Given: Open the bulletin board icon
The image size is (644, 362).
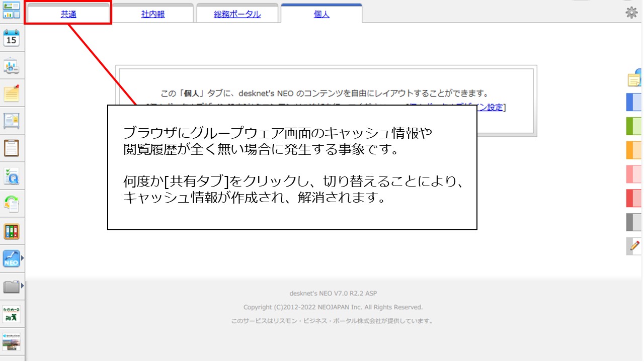Looking at the screenshot, I should 11,121.
